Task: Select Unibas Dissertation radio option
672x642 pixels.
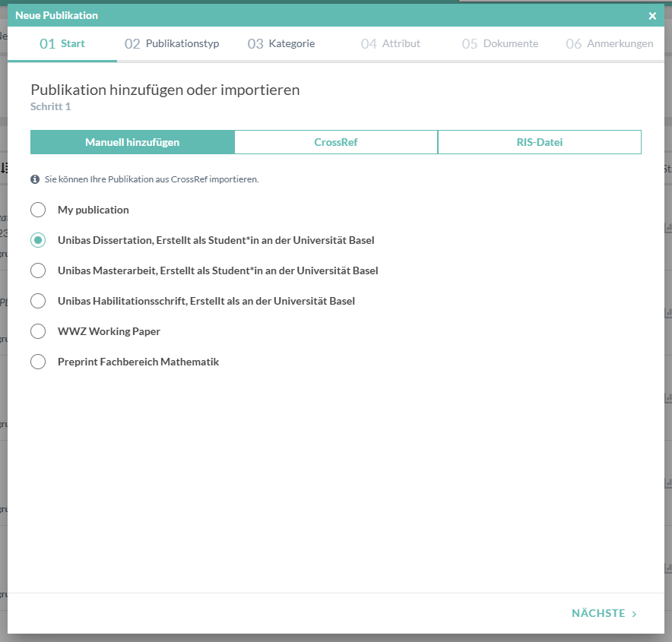Action: 38,240
